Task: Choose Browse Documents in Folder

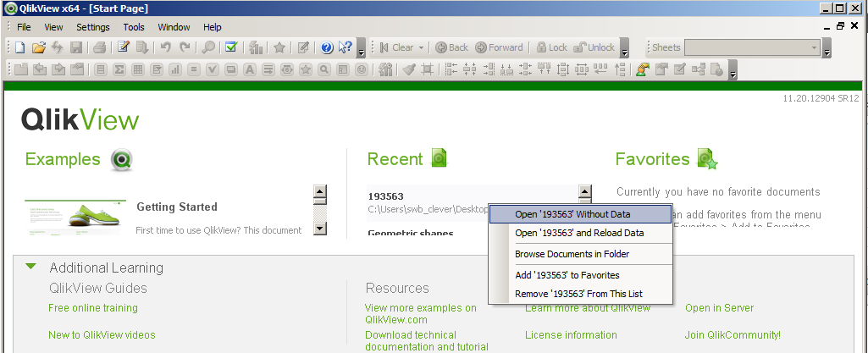Action: click(x=580, y=254)
